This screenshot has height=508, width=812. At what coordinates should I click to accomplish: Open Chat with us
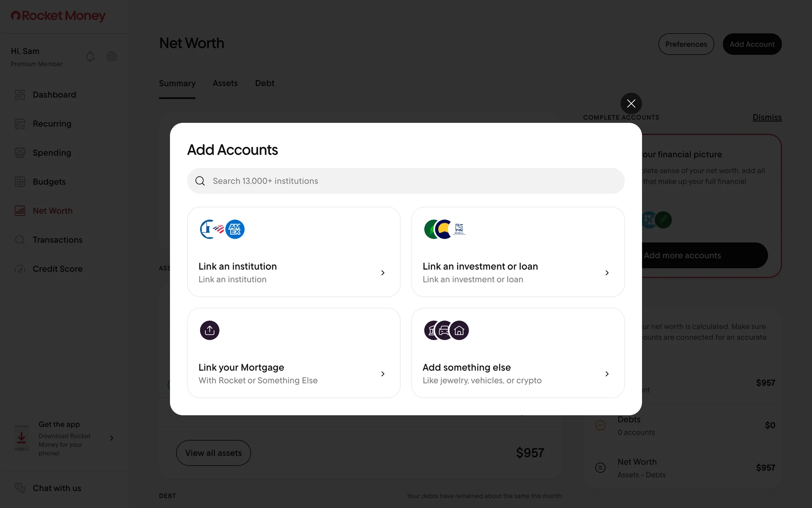[57, 488]
